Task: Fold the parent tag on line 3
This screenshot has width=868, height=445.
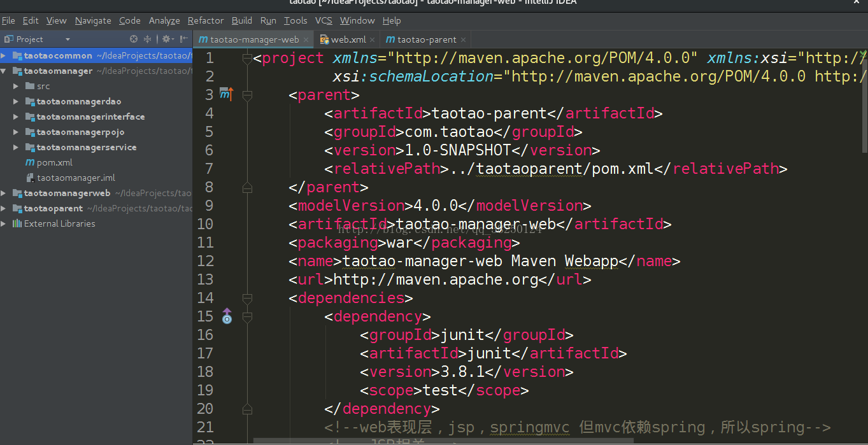Action: pyautogui.click(x=247, y=95)
